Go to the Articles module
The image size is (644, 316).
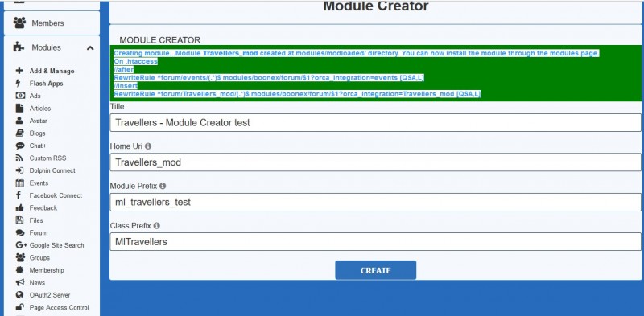(40, 109)
